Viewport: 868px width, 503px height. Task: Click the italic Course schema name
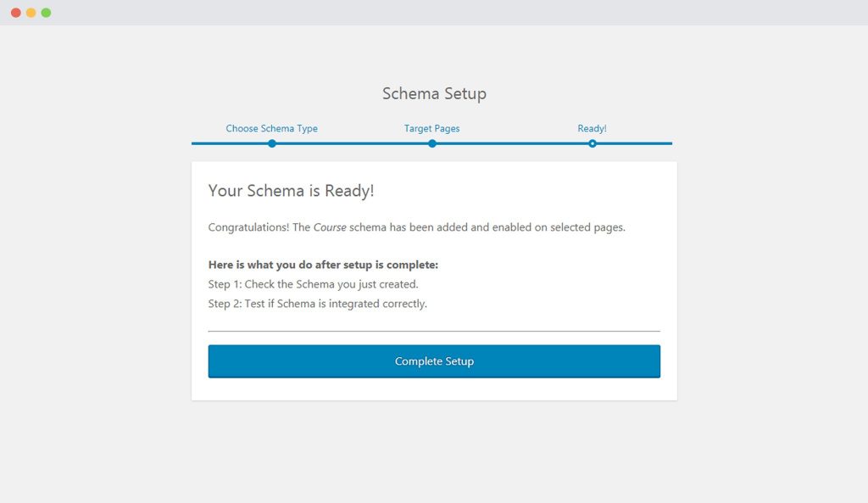tap(330, 227)
